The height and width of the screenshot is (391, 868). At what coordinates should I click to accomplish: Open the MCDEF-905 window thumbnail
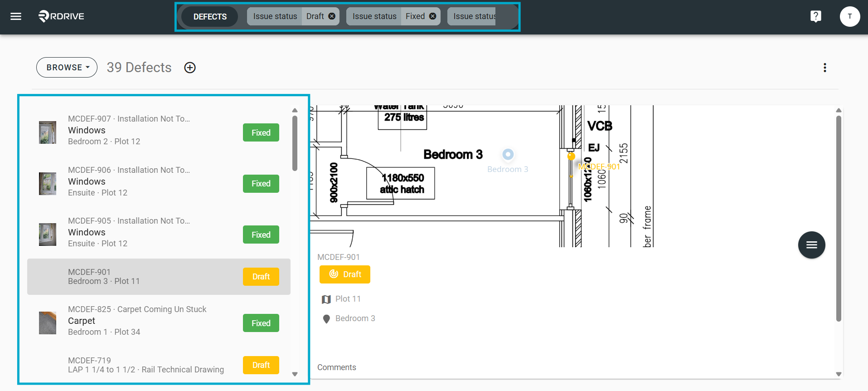(48, 235)
